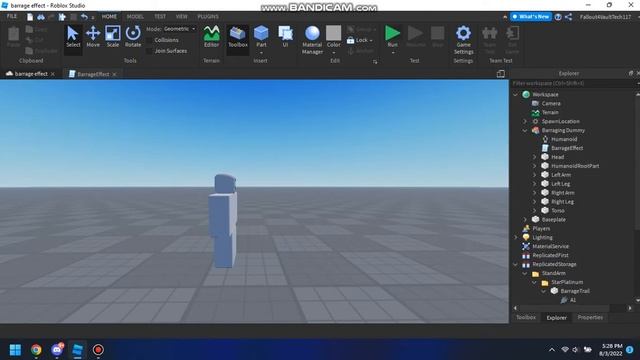Expand the Head node
Image resolution: width=640 pixels, height=360 pixels.
[x=535, y=157]
